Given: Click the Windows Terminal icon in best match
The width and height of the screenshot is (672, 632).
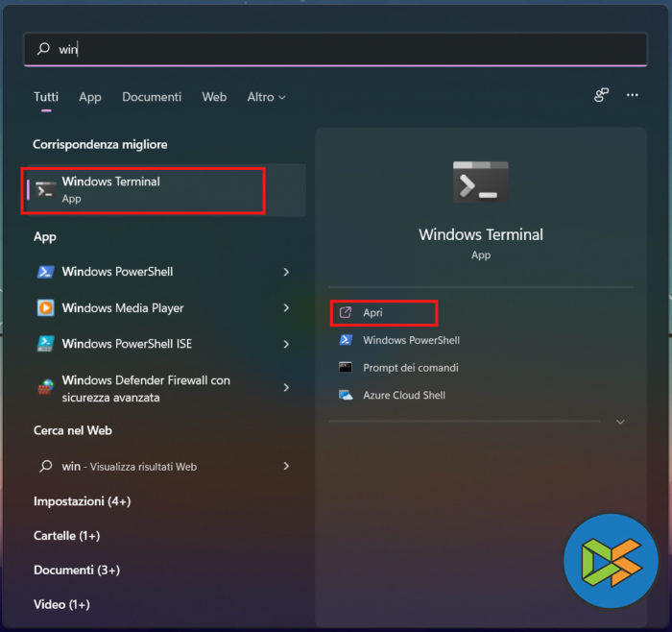Looking at the screenshot, I should [x=45, y=190].
